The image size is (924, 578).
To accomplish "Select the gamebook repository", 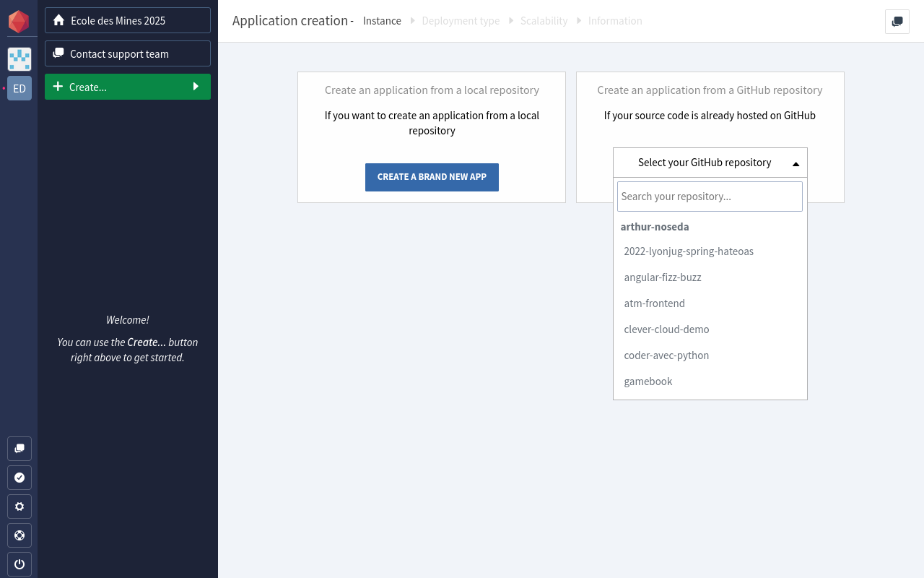I will [648, 381].
